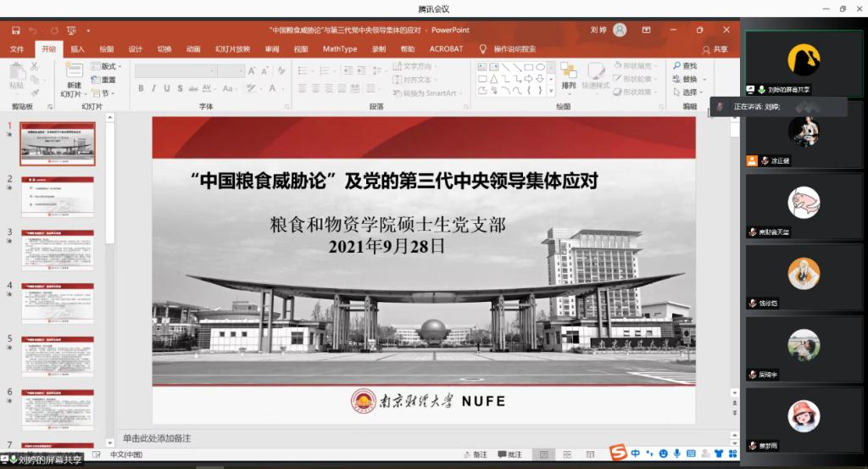The width and height of the screenshot is (868, 469).
Task: Click the Sogou input method icon
Action: tap(618, 452)
